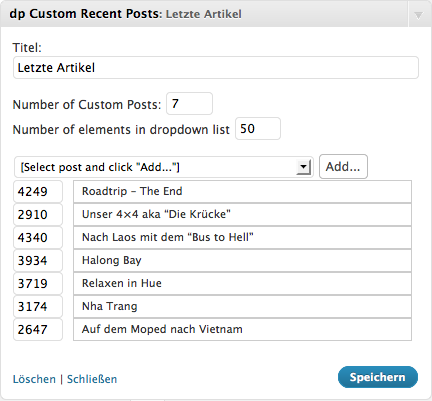Click the "Nha Trang" title field
432x401 pixels.
pos(242,306)
